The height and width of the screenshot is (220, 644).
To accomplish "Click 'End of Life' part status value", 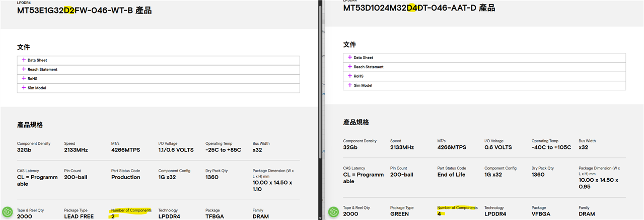I will [452, 175].
